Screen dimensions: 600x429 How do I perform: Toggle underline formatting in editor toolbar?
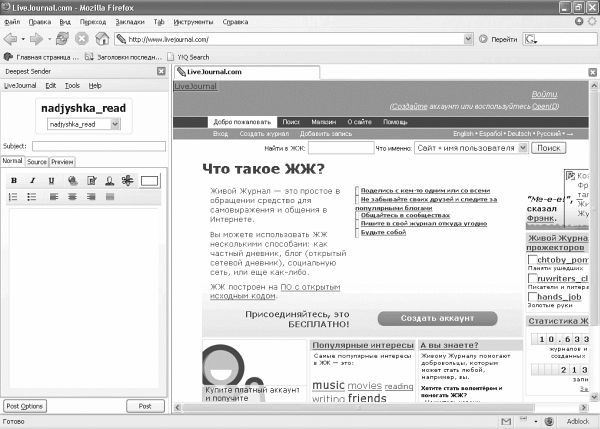pos(51,181)
